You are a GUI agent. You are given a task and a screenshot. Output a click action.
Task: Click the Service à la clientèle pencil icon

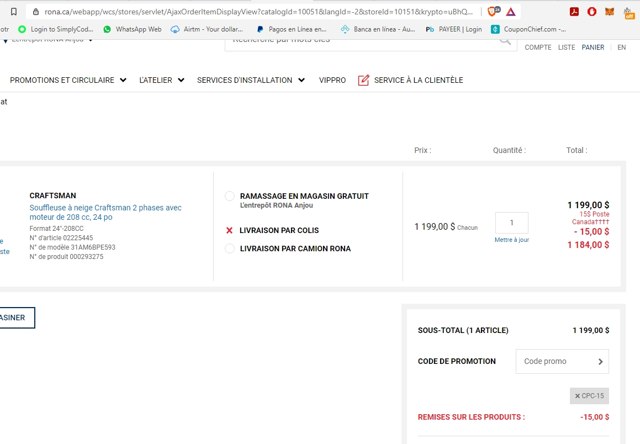pos(363,80)
